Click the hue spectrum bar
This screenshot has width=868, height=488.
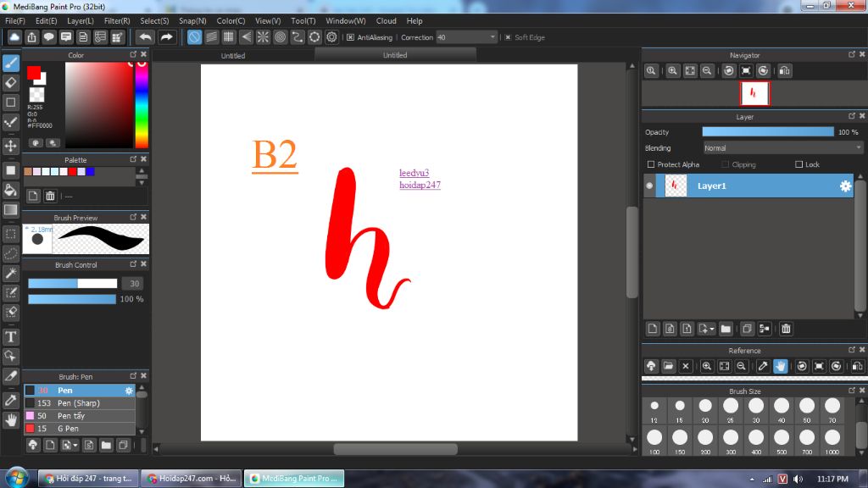coord(142,104)
